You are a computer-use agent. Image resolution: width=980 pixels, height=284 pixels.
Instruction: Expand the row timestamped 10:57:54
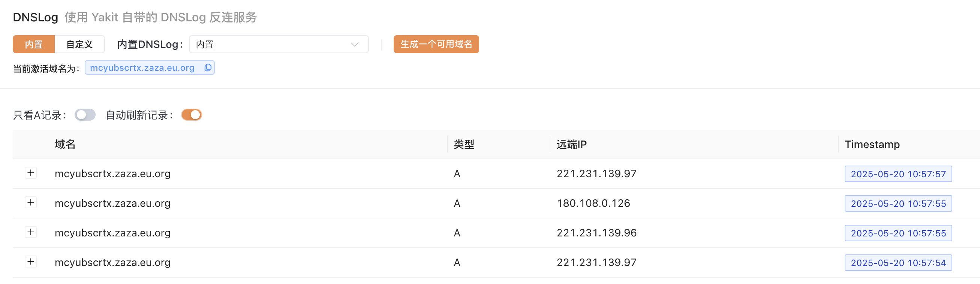coord(31,262)
